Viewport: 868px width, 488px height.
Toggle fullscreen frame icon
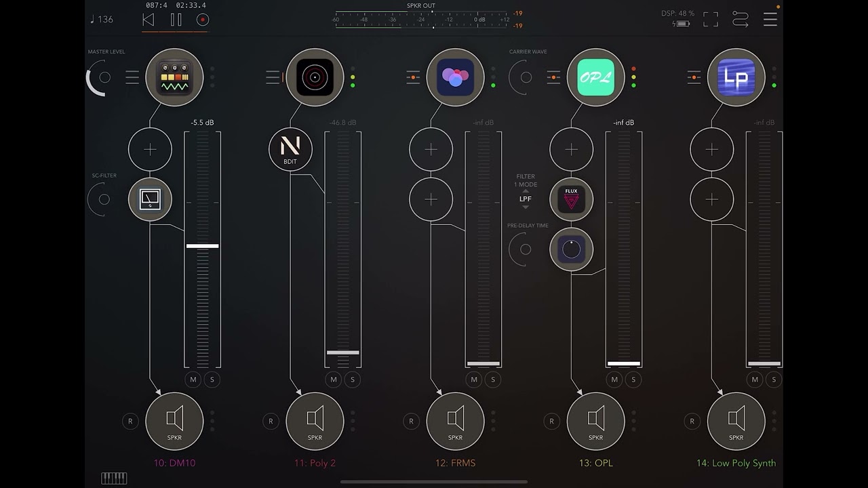coord(710,20)
